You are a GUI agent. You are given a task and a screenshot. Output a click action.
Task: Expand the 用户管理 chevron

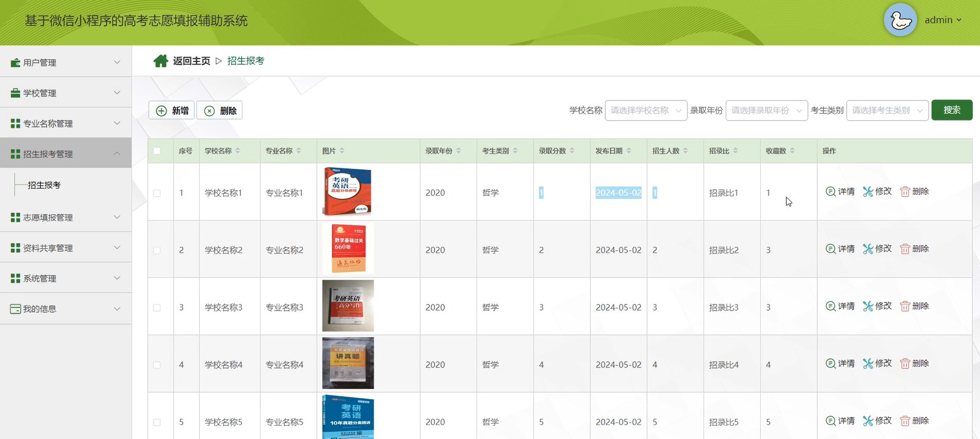(117, 62)
